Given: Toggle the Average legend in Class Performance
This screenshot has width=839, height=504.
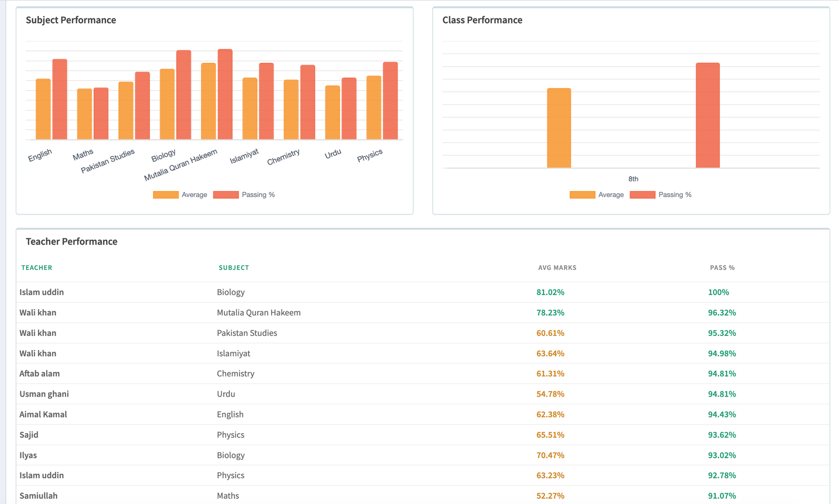Looking at the screenshot, I should click(x=597, y=195).
